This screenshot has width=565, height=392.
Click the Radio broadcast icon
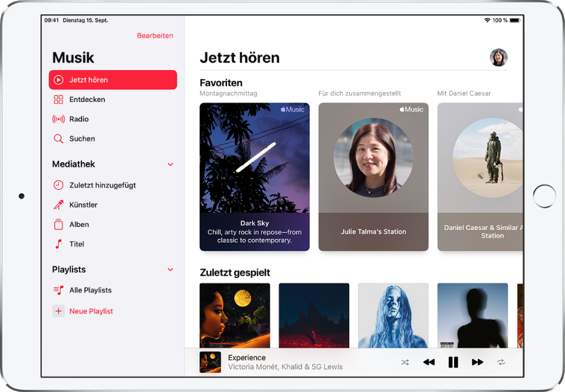[x=58, y=119]
